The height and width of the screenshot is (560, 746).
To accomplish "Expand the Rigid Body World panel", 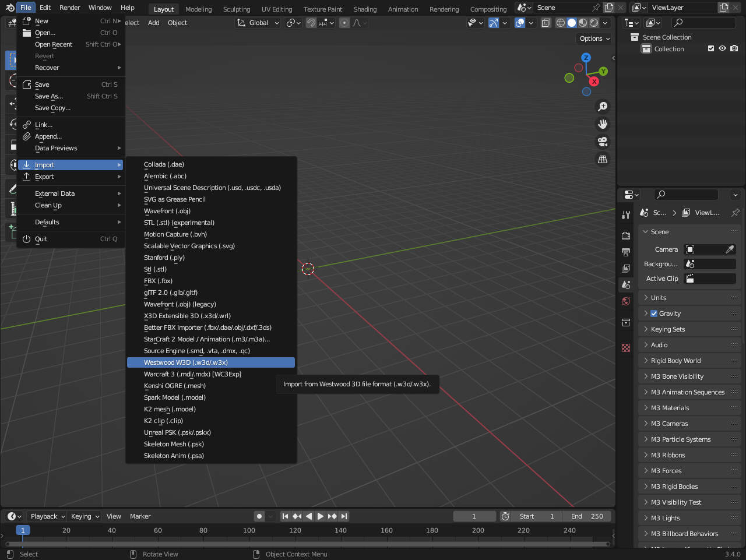I will click(x=675, y=361).
